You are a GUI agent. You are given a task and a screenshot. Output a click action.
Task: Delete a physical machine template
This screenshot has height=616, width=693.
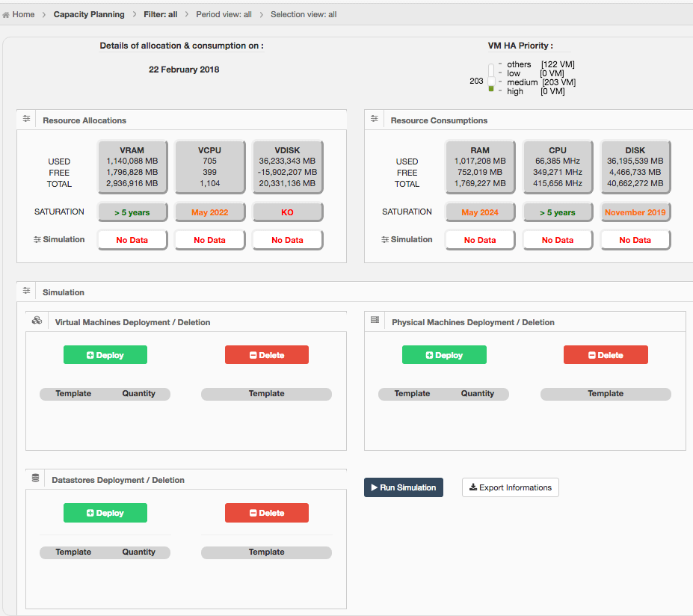tap(606, 355)
